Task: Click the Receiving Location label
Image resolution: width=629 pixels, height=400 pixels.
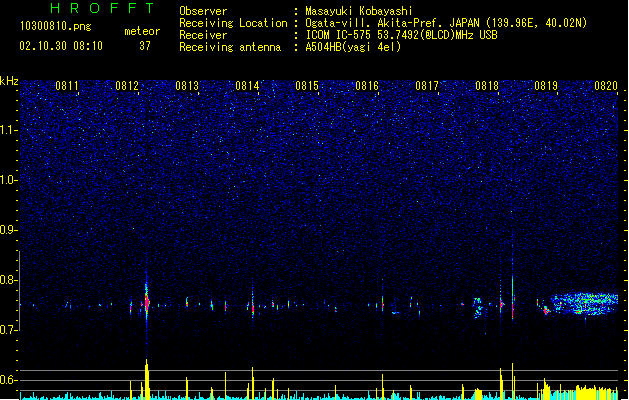Action: (233, 23)
